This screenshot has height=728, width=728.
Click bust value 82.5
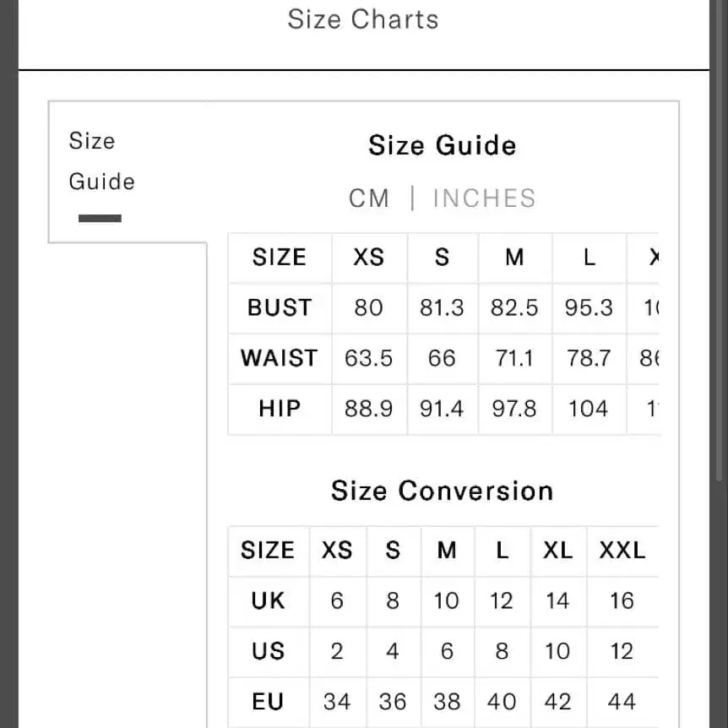click(514, 307)
